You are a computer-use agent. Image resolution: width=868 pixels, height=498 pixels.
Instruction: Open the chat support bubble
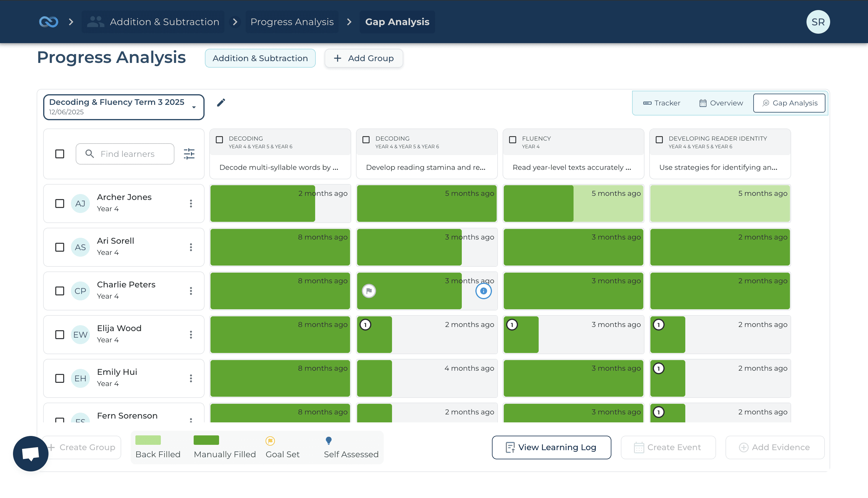pos(30,453)
